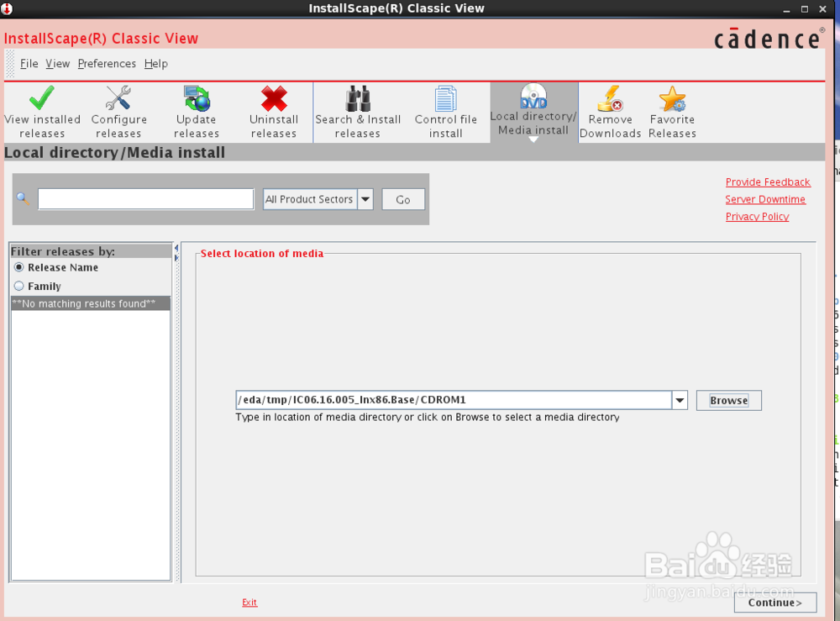Open the Server Downtime link
The height and width of the screenshot is (621, 840).
coord(765,199)
